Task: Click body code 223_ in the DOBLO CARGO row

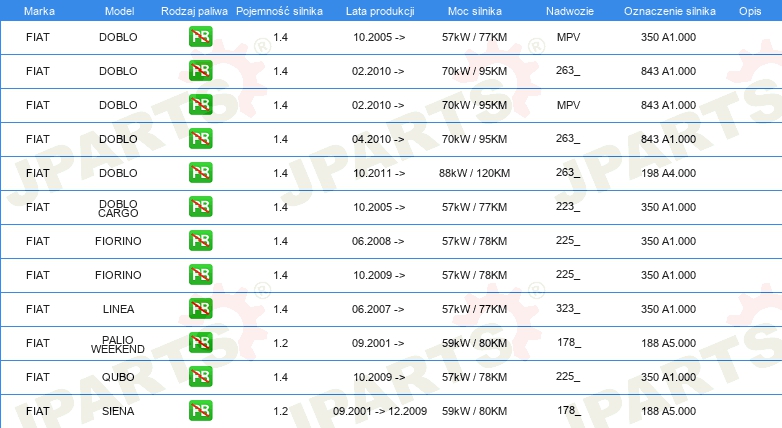Action: (568, 206)
